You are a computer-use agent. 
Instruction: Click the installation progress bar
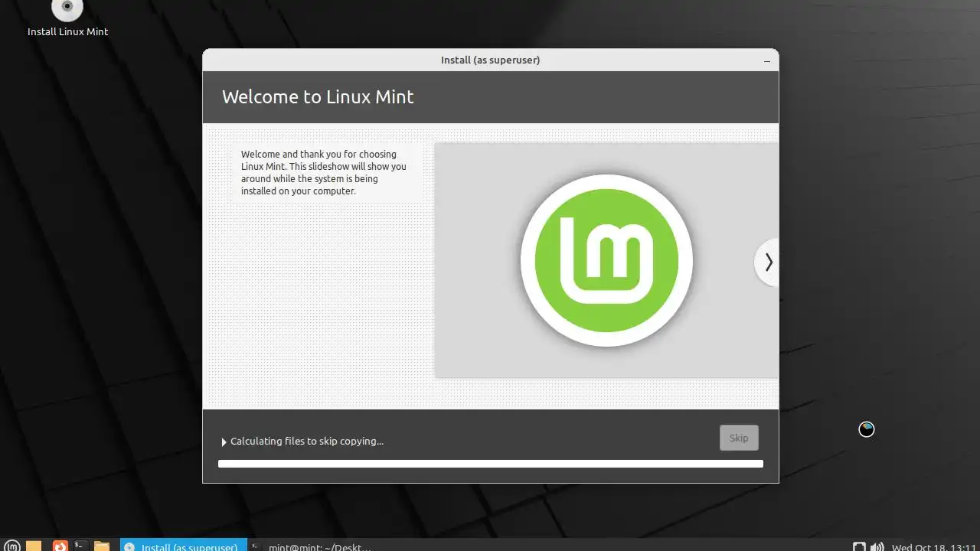(x=491, y=464)
